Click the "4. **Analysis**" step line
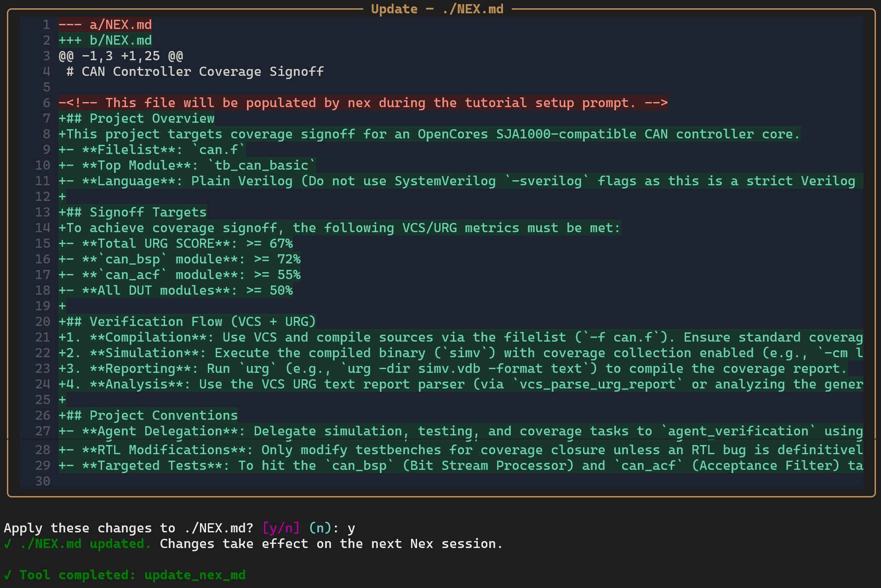The height and width of the screenshot is (588, 881). tap(461, 384)
